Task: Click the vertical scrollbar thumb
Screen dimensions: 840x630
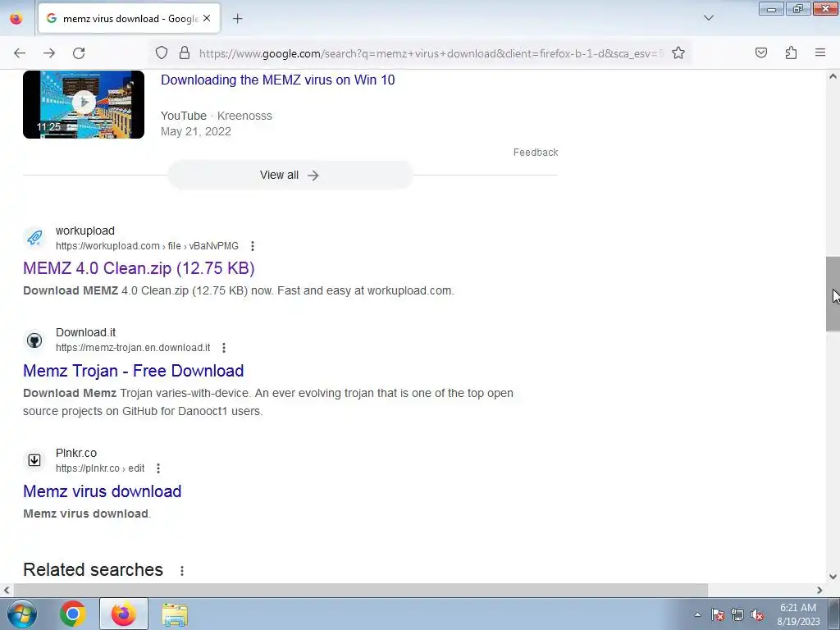Action: (833, 294)
